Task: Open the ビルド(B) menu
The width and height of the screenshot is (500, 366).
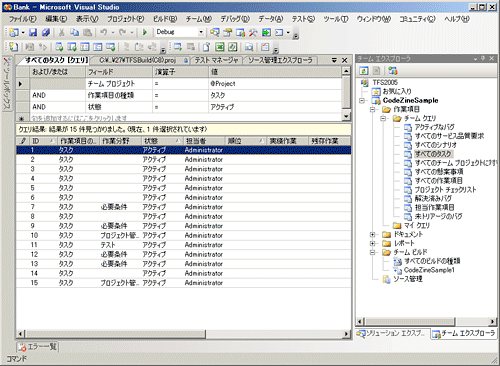Action: tap(165, 19)
